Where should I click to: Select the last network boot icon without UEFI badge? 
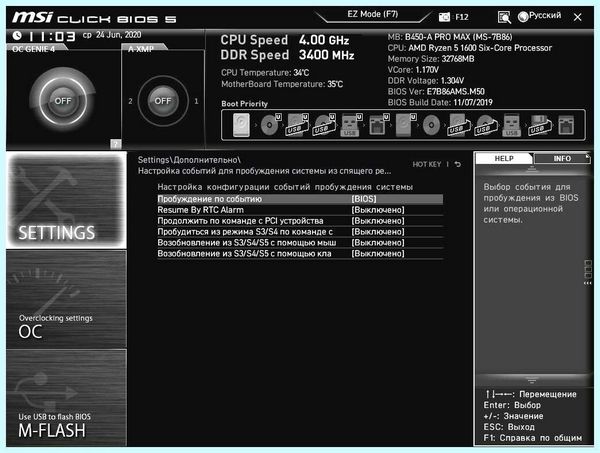click(566, 125)
